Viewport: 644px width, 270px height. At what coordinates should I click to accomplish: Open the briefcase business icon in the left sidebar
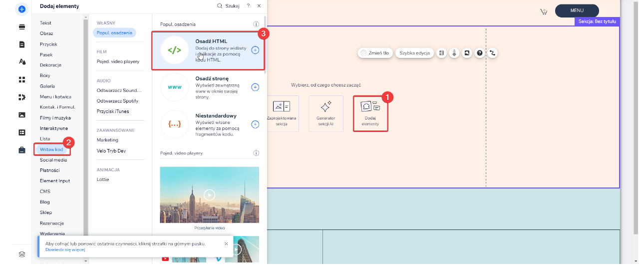pyautogui.click(x=21, y=150)
